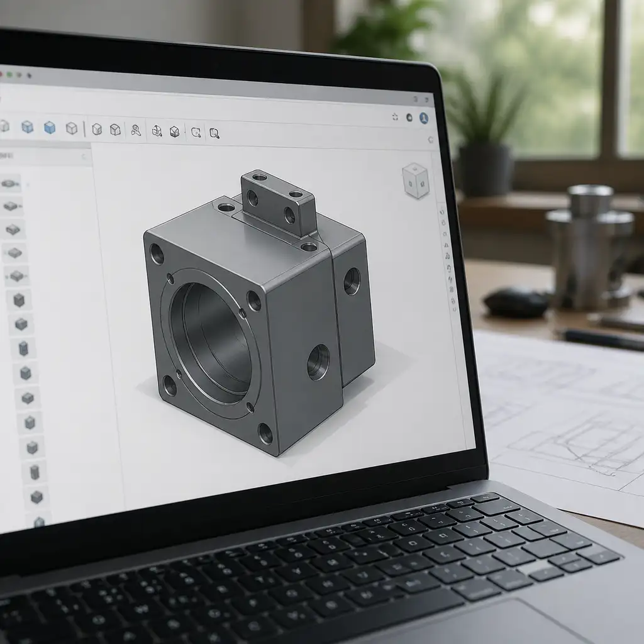Click the plain outline cube toolbar icon
The width and height of the screenshot is (644, 644).
tap(72, 128)
